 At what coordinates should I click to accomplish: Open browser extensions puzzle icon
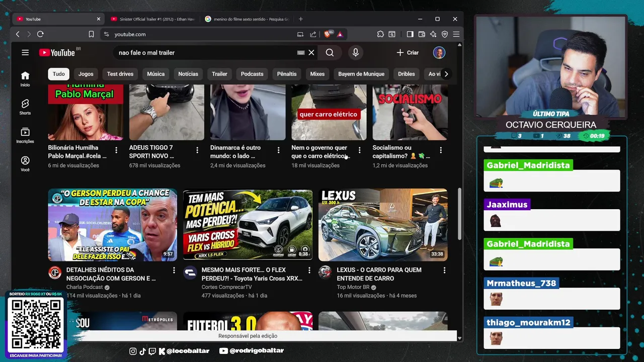pos(380,34)
